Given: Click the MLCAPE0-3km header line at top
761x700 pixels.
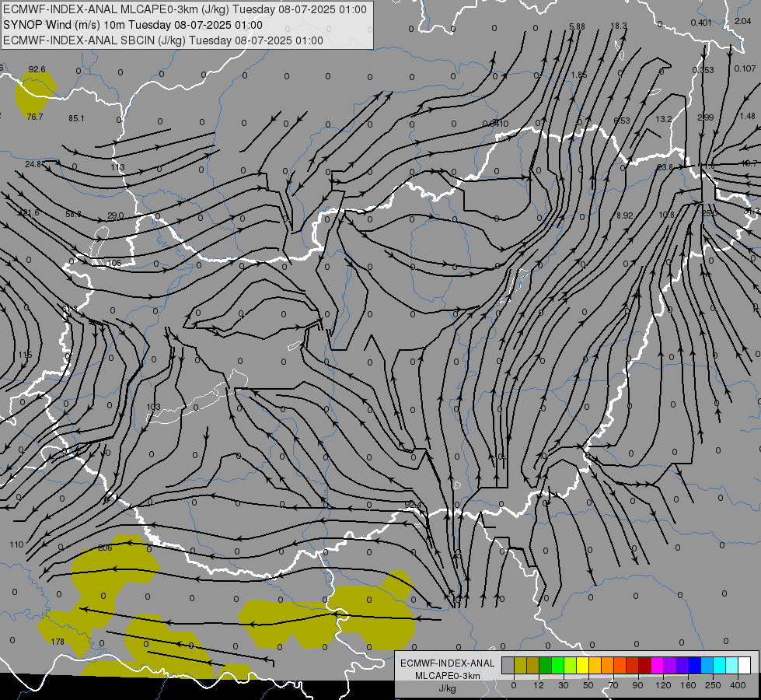Looking at the screenshot, I should [x=185, y=9].
